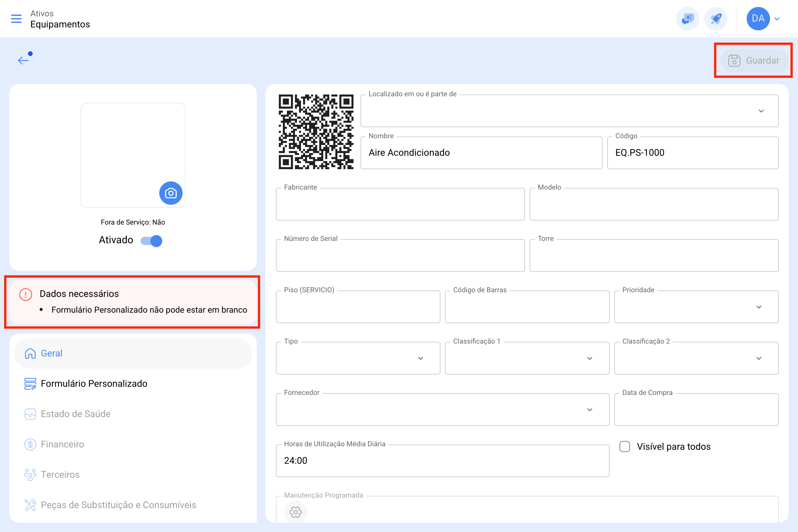Open the Formulário Personalizado tab
This screenshot has height=532, width=798.
(133, 383)
